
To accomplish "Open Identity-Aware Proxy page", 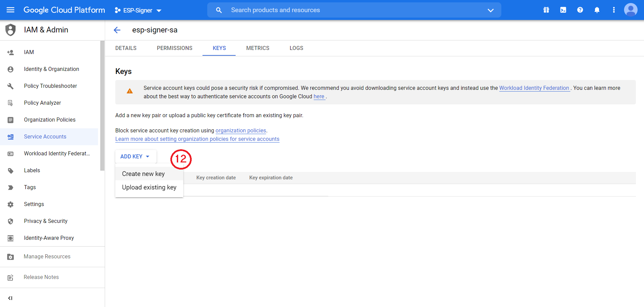I will coord(49,238).
